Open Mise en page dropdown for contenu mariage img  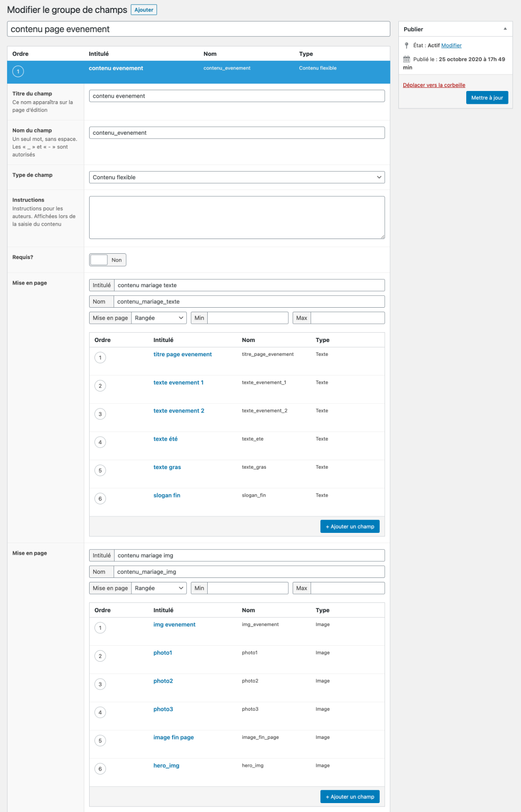tap(159, 588)
